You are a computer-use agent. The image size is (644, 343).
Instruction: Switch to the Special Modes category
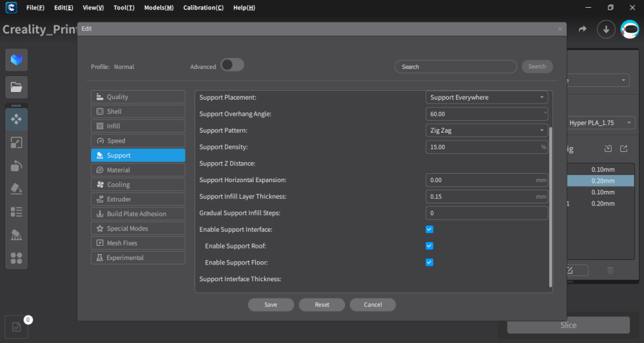click(138, 228)
